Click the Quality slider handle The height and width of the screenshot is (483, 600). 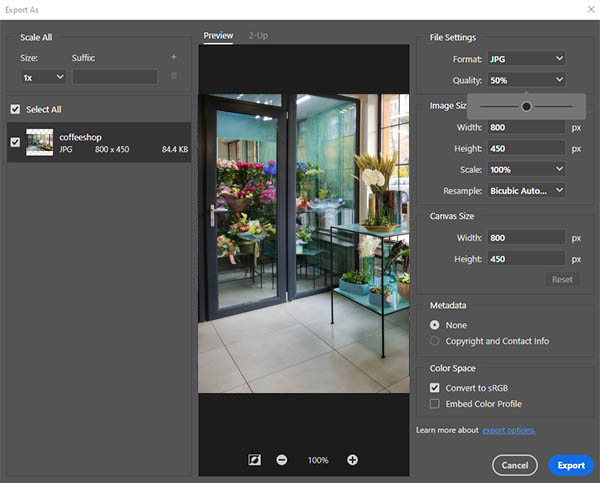(x=526, y=106)
